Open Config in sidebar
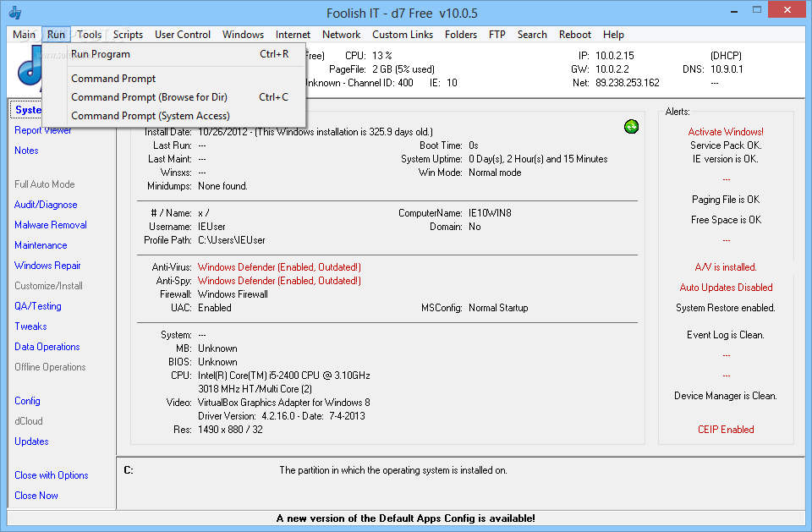The height and width of the screenshot is (532, 812). click(27, 400)
